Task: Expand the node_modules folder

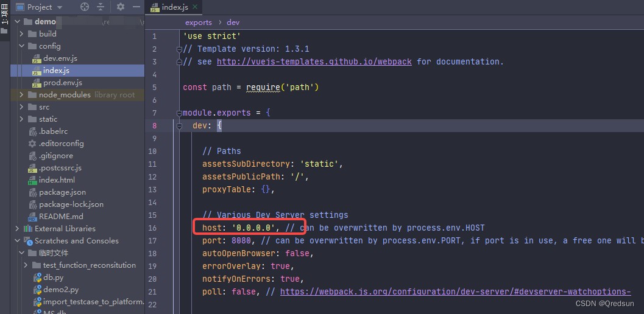Action: point(22,95)
